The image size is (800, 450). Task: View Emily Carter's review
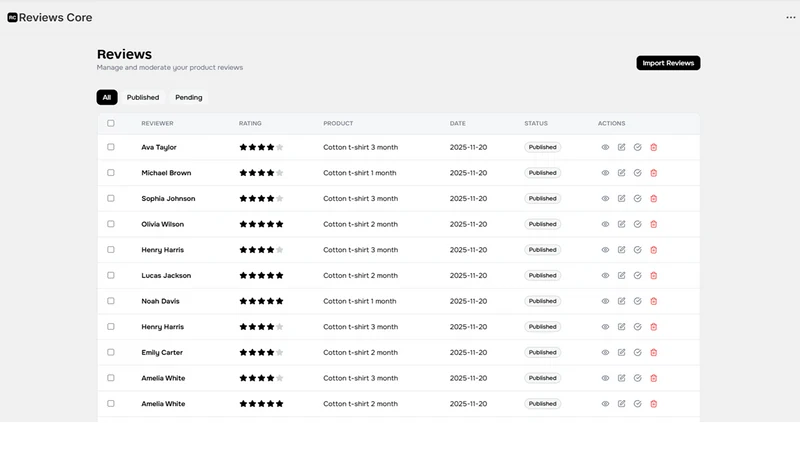click(x=605, y=353)
